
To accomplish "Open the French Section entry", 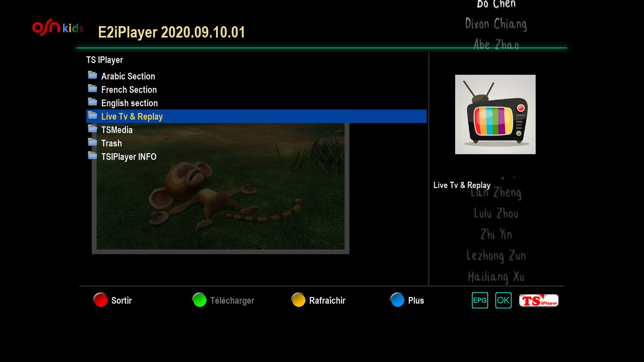I will tap(129, 90).
